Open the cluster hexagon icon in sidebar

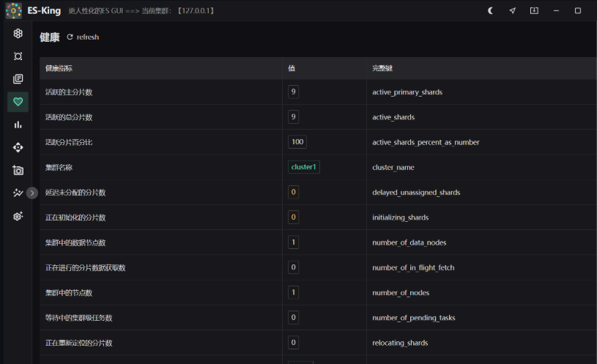tap(18, 34)
